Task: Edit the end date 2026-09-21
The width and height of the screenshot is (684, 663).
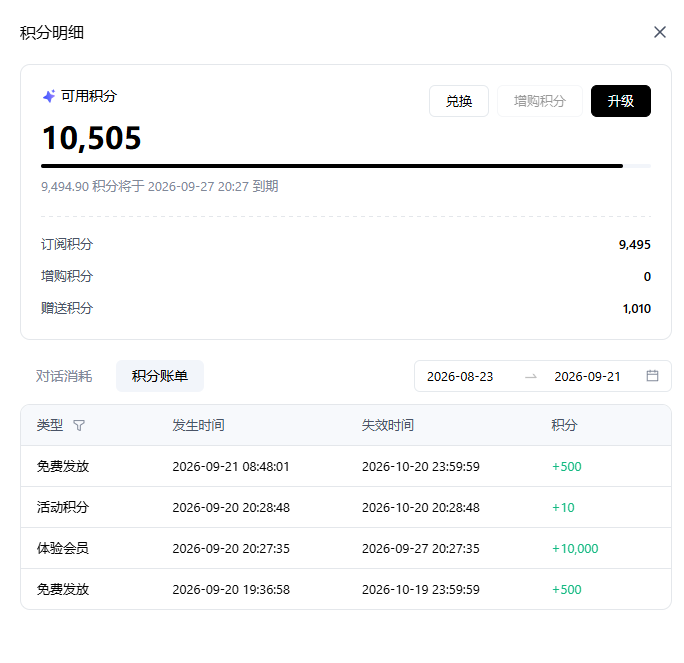Action: 587,376
